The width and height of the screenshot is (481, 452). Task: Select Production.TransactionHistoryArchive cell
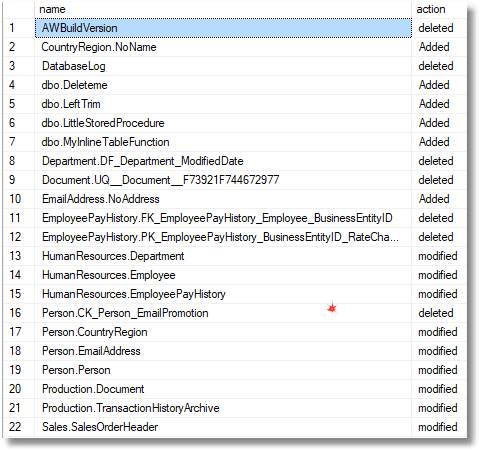point(223,408)
